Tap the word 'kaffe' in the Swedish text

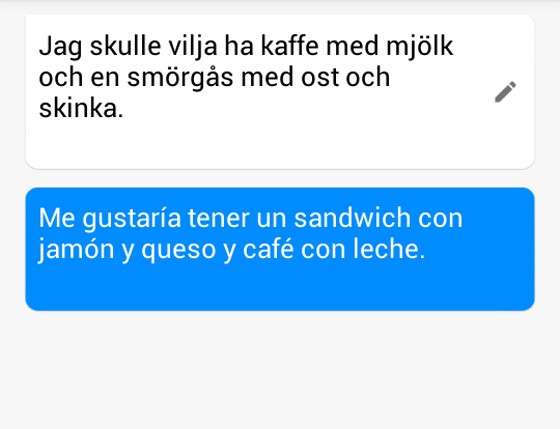coord(289,46)
